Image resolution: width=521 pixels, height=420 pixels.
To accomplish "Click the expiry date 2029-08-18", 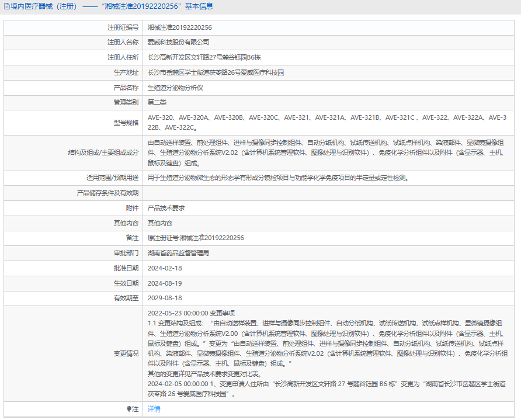I will coord(165,298).
